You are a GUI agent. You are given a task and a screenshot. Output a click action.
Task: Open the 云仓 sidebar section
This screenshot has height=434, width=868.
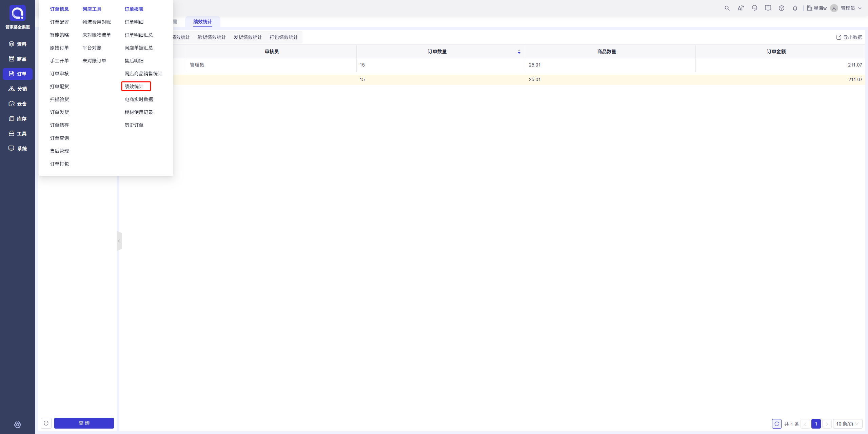(x=18, y=103)
